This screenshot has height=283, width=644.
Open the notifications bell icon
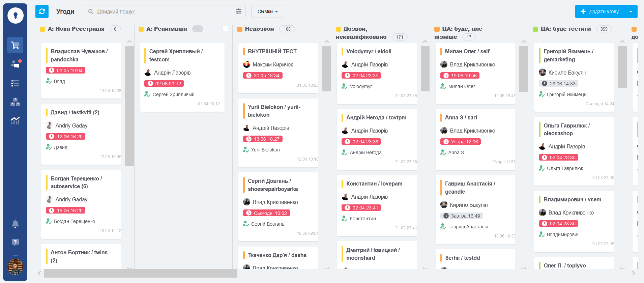pos(15,224)
